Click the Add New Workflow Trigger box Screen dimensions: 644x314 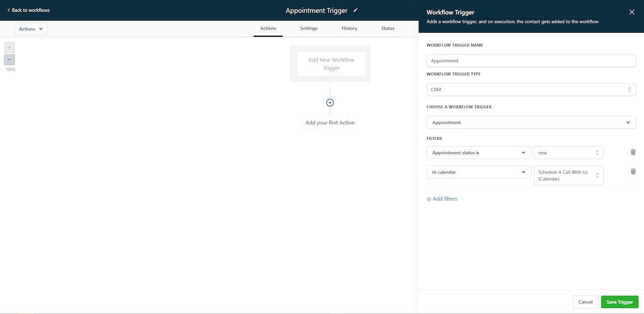[x=331, y=64]
